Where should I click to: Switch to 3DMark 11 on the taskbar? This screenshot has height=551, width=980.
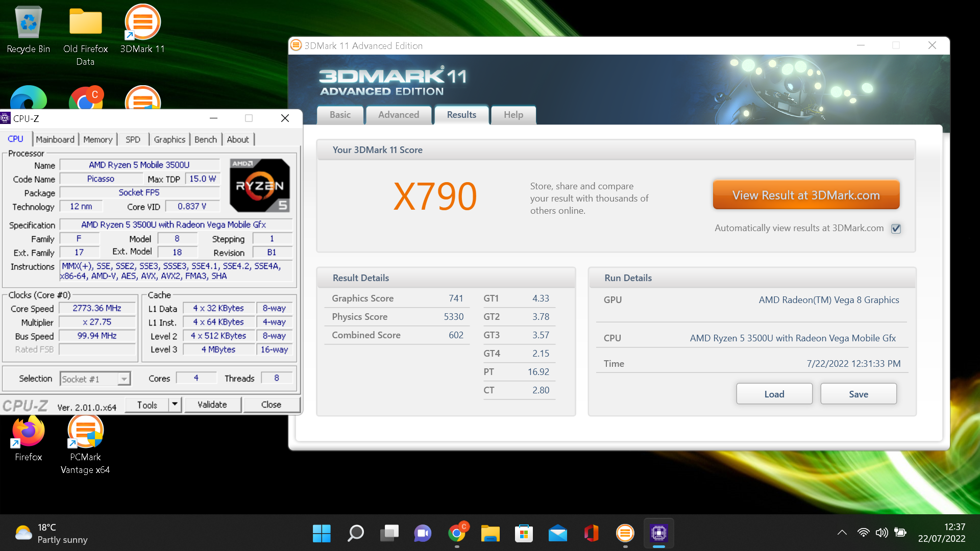point(625,533)
